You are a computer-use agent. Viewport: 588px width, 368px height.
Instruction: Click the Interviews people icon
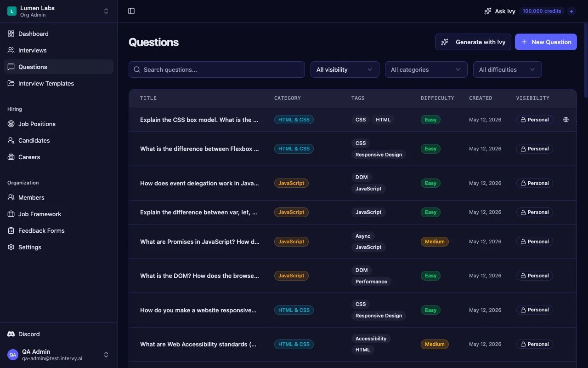11,50
